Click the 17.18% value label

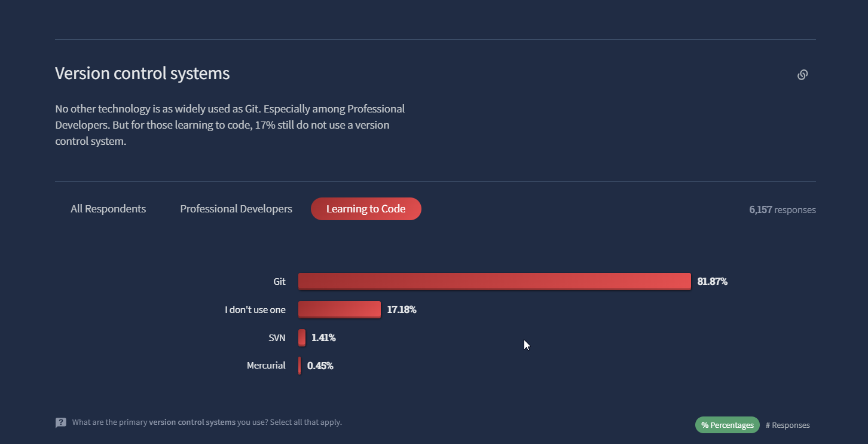(401, 309)
